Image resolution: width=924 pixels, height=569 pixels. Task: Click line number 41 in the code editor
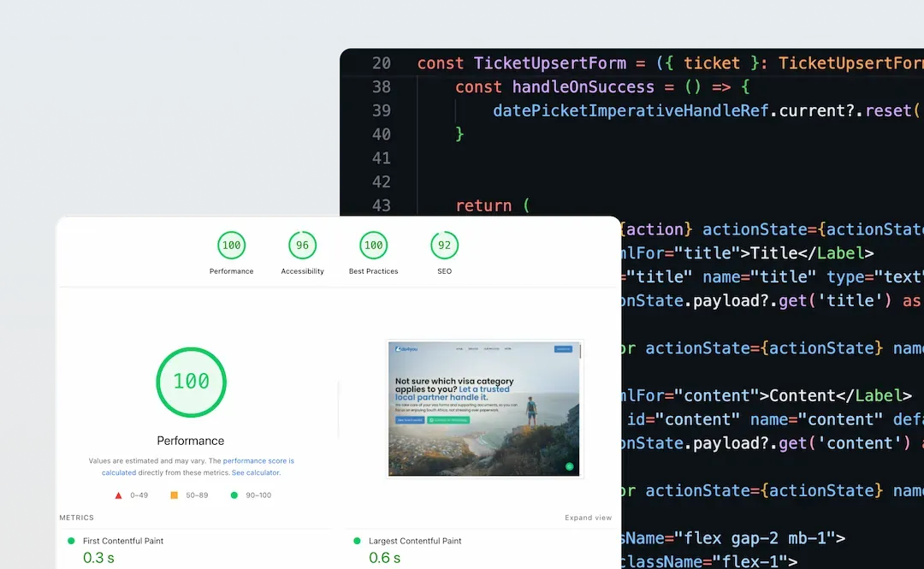pos(382,158)
